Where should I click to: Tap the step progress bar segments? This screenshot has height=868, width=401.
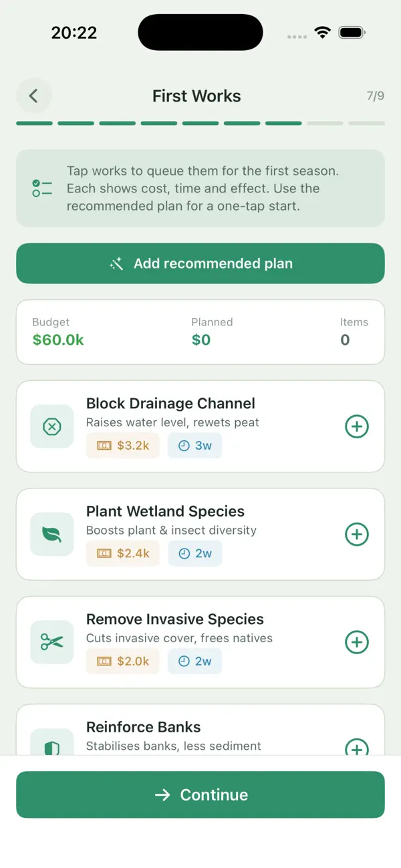[x=200, y=123]
